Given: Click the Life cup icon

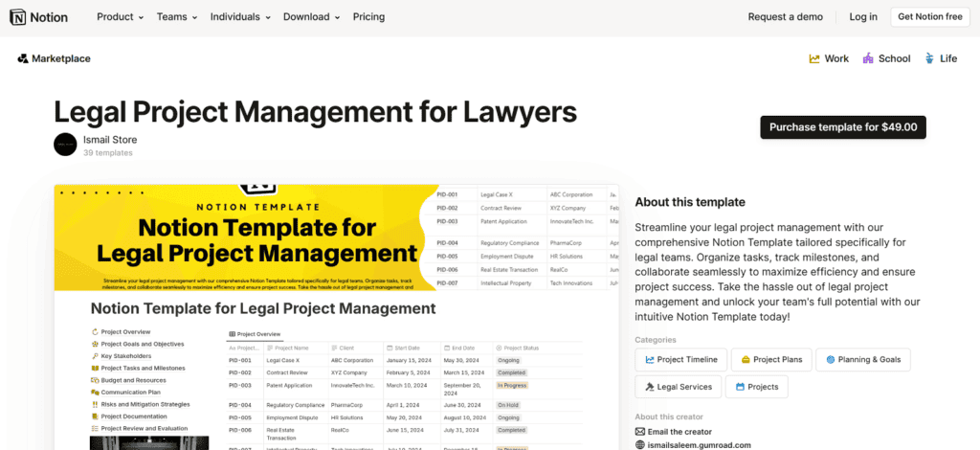Looking at the screenshot, I should 930,58.
